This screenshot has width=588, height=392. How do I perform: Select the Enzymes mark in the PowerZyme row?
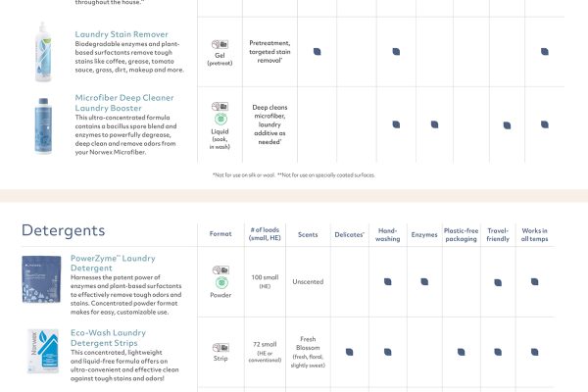tap(423, 281)
